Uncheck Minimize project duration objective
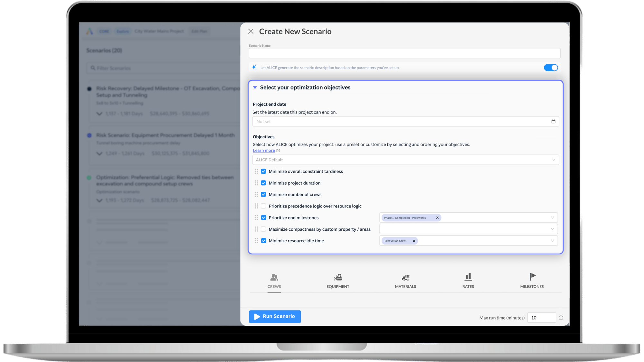Screen dimensions: 644x362 263,183
